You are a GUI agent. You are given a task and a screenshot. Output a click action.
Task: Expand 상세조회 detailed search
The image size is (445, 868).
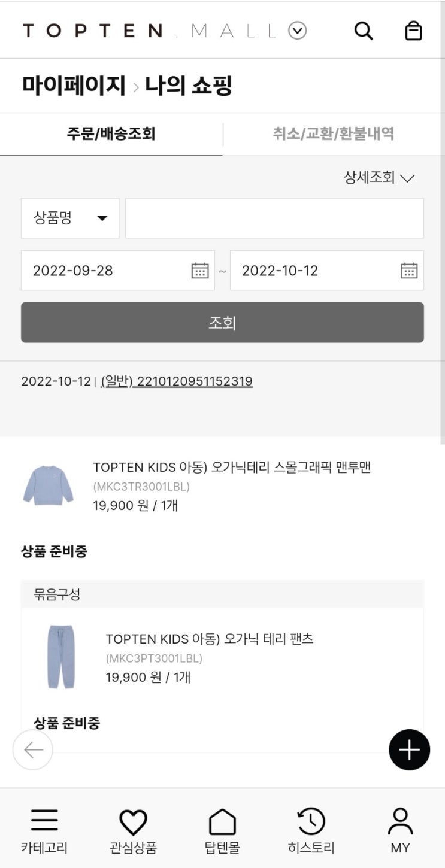tap(379, 178)
